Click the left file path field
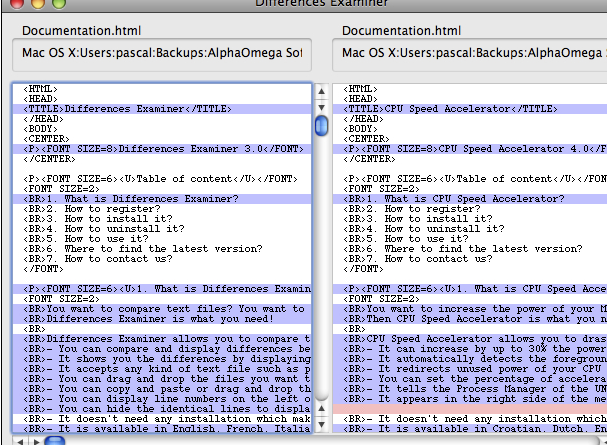Viewport: 607px width, 445px height. (162, 55)
